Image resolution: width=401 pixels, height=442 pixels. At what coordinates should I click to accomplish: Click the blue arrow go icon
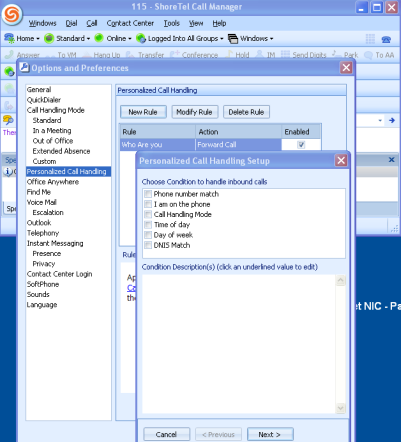coord(392,120)
